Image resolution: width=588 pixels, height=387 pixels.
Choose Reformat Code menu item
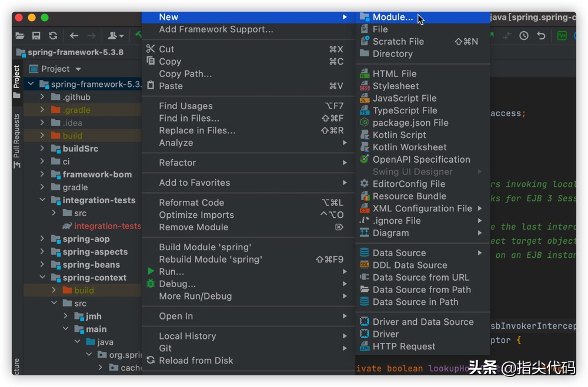[248, 203]
